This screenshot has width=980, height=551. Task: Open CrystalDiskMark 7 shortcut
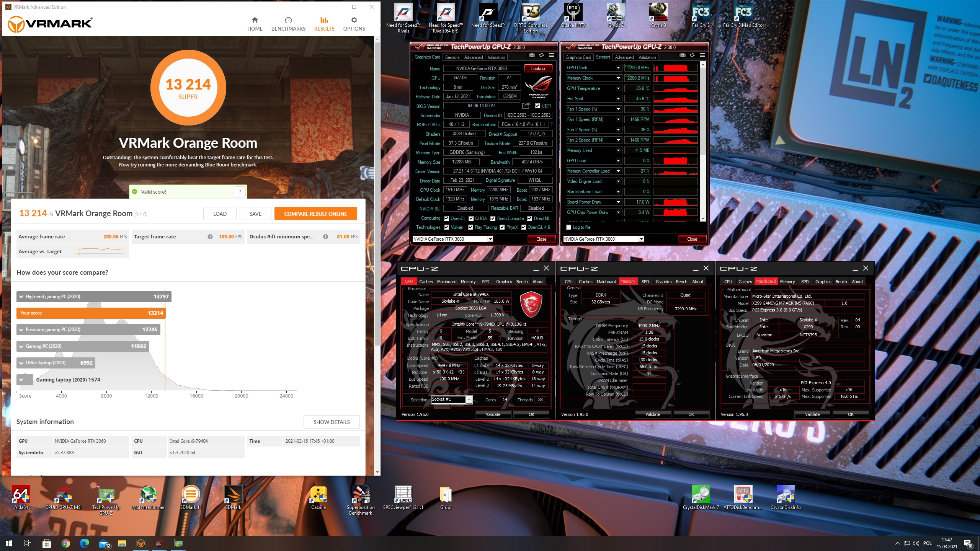click(701, 497)
